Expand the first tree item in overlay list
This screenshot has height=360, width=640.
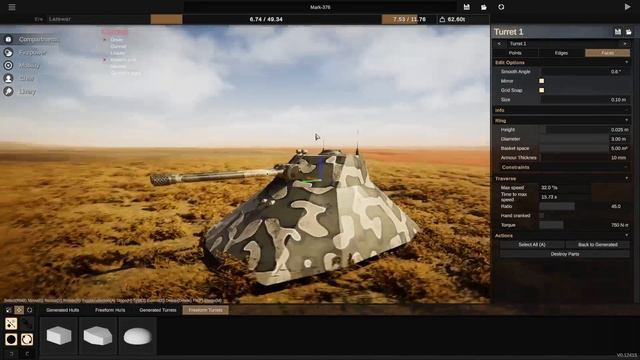(x=105, y=40)
